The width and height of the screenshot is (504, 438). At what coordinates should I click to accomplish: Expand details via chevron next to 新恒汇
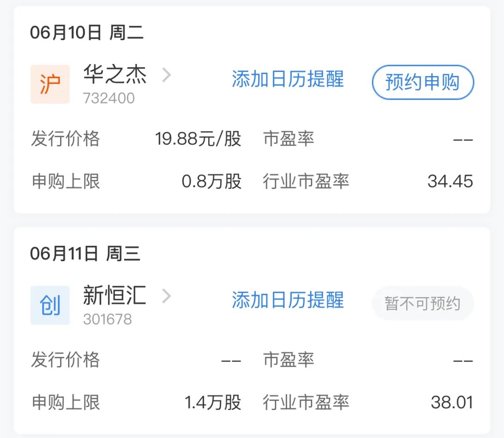click(167, 296)
